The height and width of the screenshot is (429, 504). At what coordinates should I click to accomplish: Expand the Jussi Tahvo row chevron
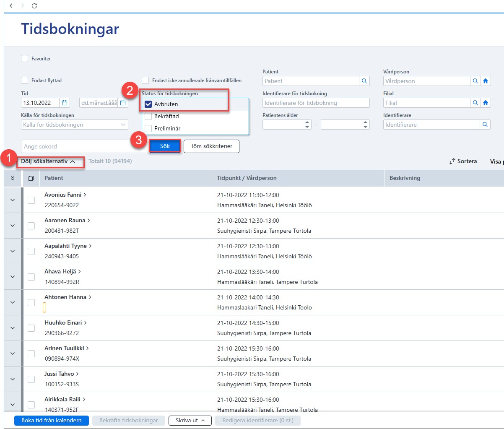coord(13,379)
